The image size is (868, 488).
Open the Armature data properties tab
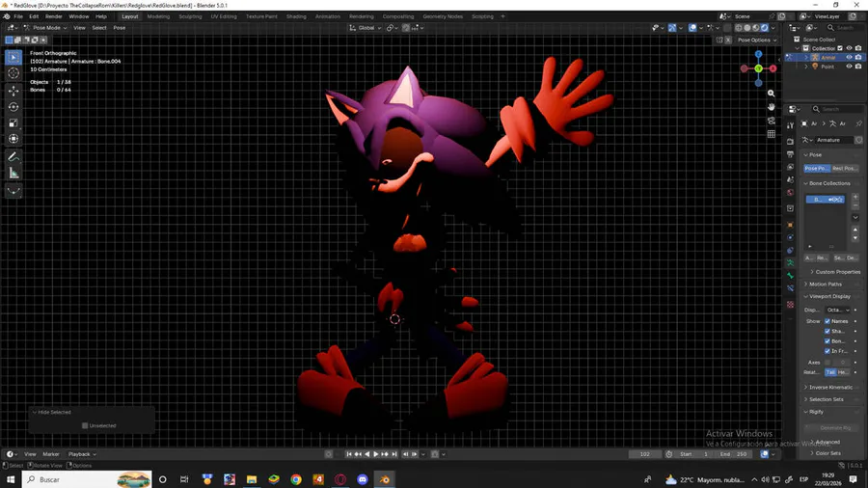coord(791,263)
